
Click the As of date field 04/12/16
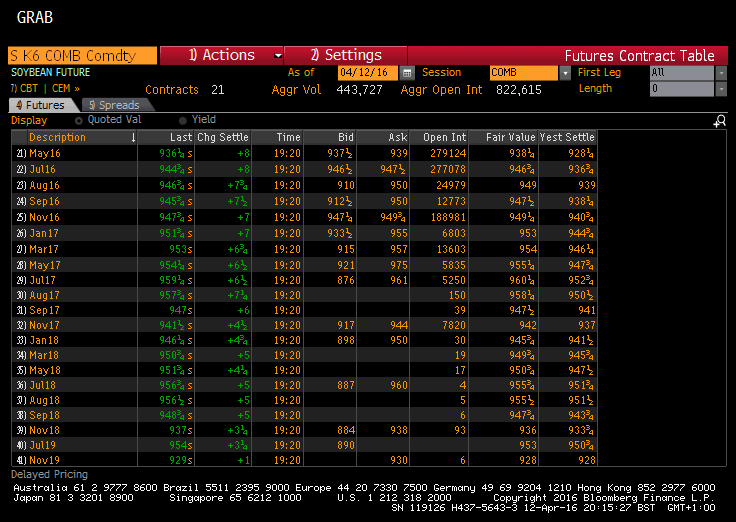pyautogui.click(x=368, y=73)
